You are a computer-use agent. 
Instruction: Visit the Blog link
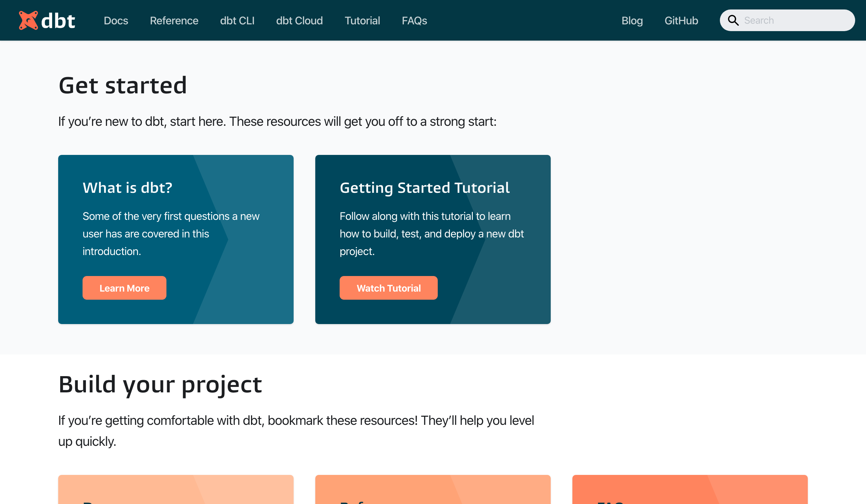pos(632,21)
